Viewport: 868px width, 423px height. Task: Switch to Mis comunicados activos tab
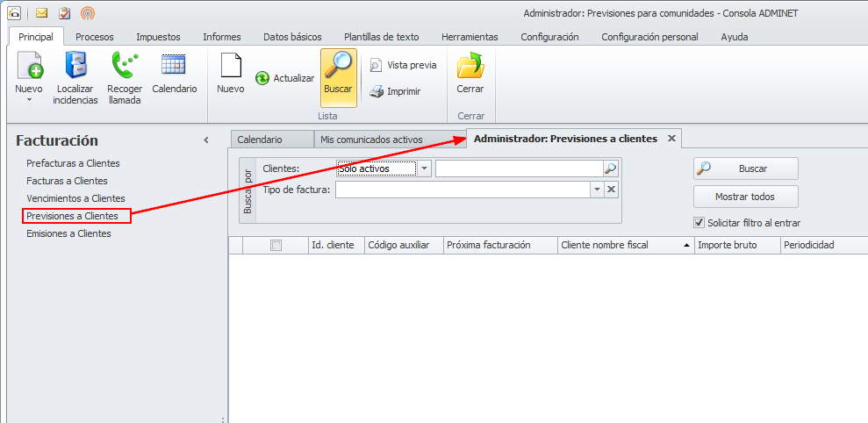pos(389,140)
